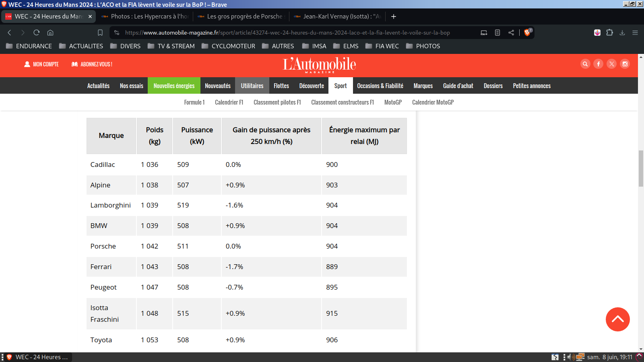This screenshot has width=644, height=362.
Task: Click the MON COMPTE account link
Action: [41, 64]
